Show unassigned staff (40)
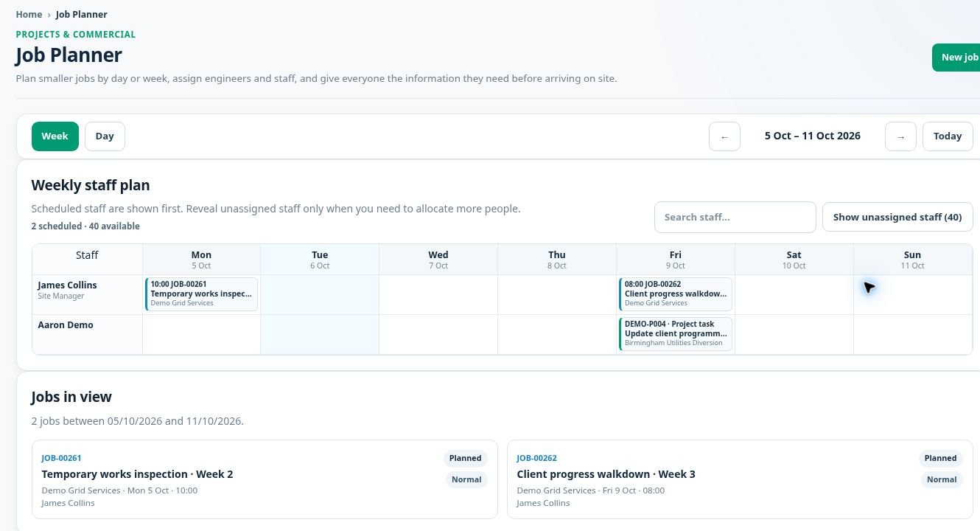 (x=897, y=217)
